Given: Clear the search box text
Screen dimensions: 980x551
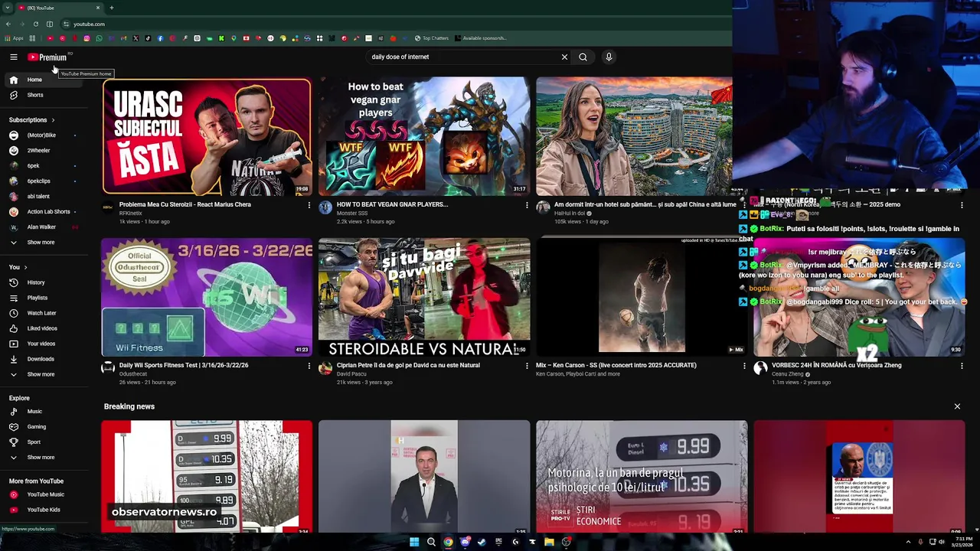Looking at the screenshot, I should [564, 57].
